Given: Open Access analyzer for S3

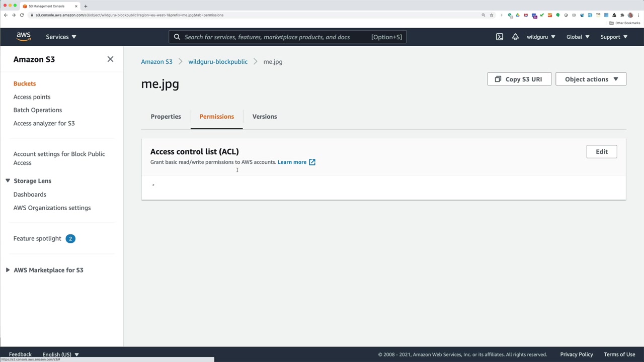Looking at the screenshot, I should coord(44,123).
